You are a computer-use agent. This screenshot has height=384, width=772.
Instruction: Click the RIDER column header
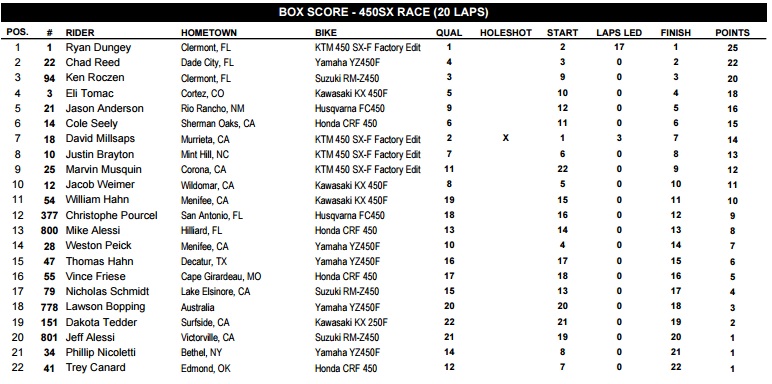click(x=80, y=33)
